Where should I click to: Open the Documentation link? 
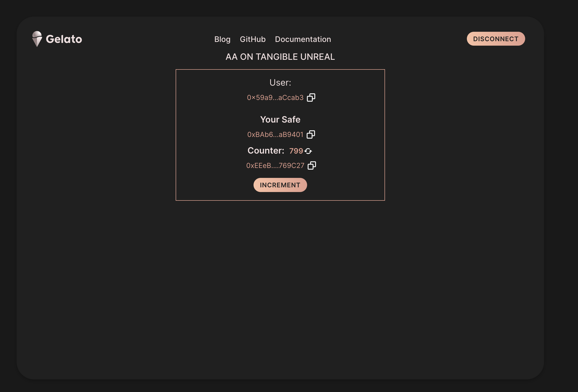click(303, 39)
